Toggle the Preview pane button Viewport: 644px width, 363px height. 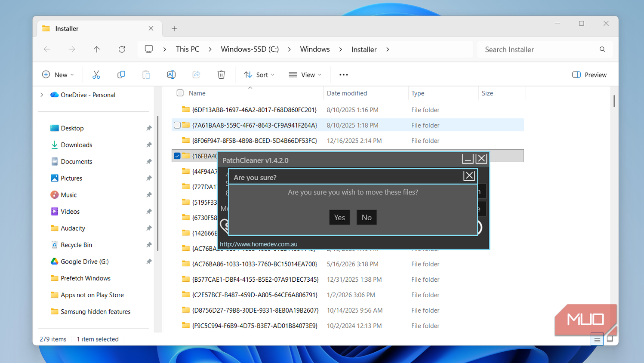coord(589,75)
